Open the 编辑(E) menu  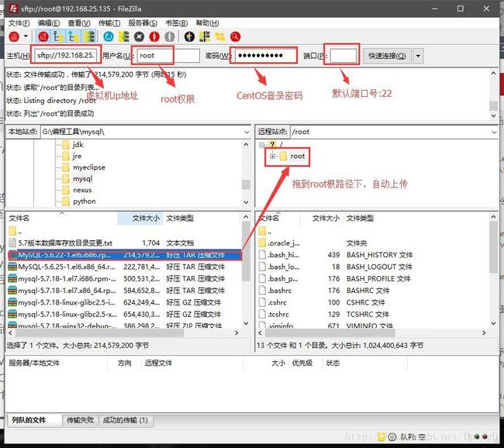point(49,23)
